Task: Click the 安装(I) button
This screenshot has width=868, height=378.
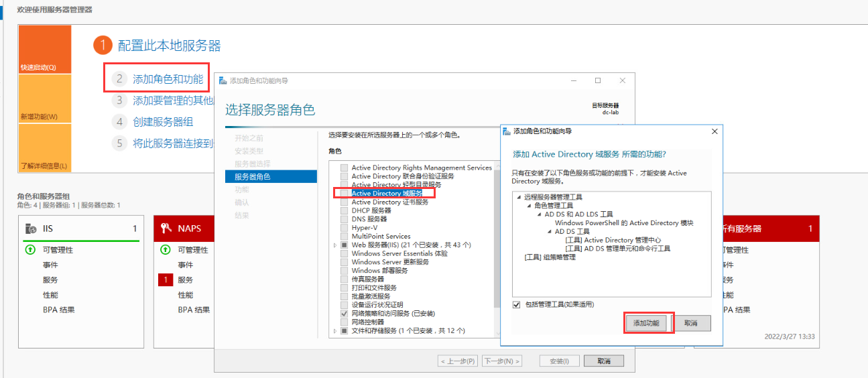Action: click(x=559, y=361)
